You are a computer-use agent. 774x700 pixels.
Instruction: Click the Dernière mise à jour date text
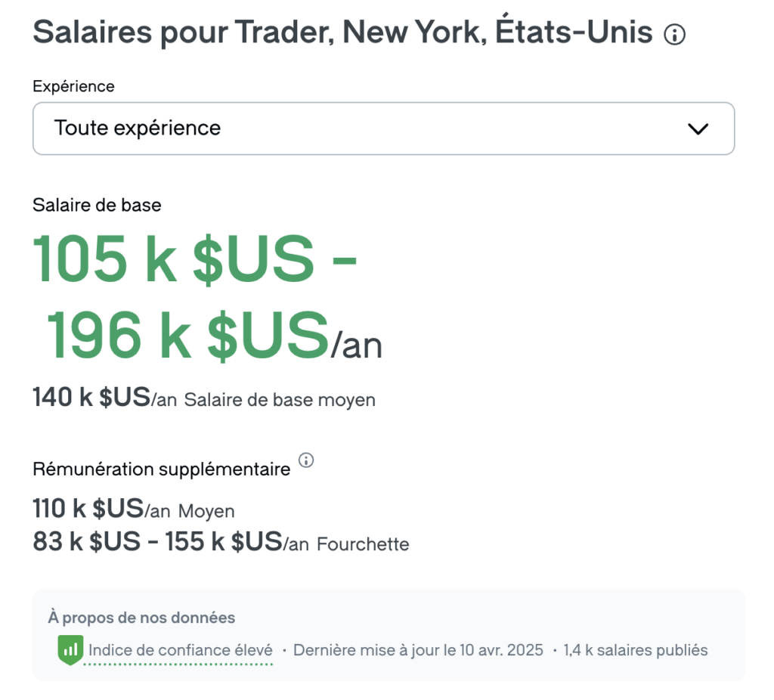[x=418, y=650]
